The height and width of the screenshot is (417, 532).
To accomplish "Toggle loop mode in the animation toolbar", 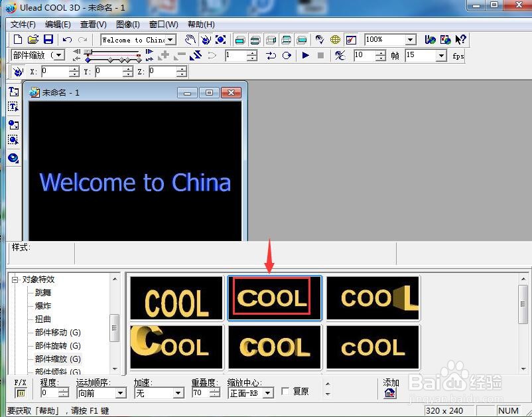I will pos(287,55).
